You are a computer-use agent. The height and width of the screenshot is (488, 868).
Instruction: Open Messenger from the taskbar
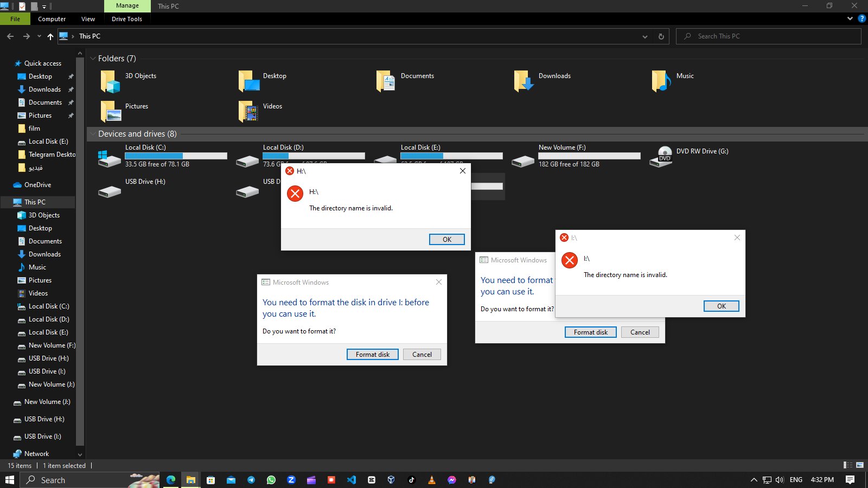pyautogui.click(x=451, y=479)
